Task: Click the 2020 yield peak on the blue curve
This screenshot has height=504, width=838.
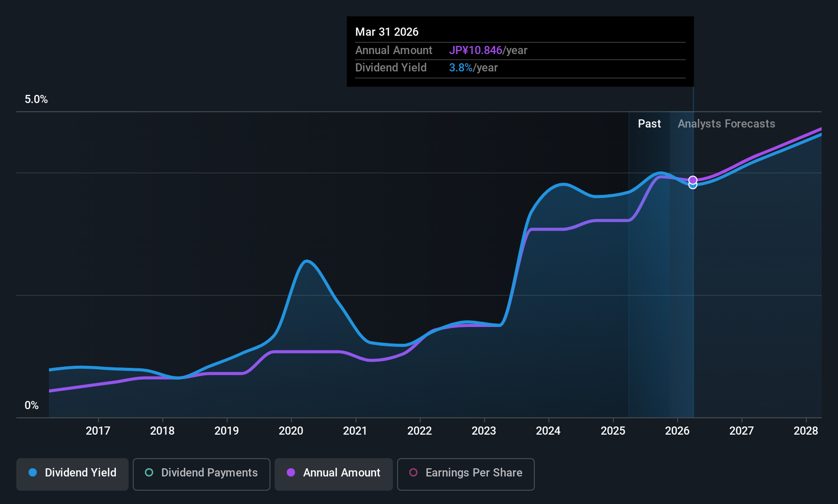Action: point(307,261)
